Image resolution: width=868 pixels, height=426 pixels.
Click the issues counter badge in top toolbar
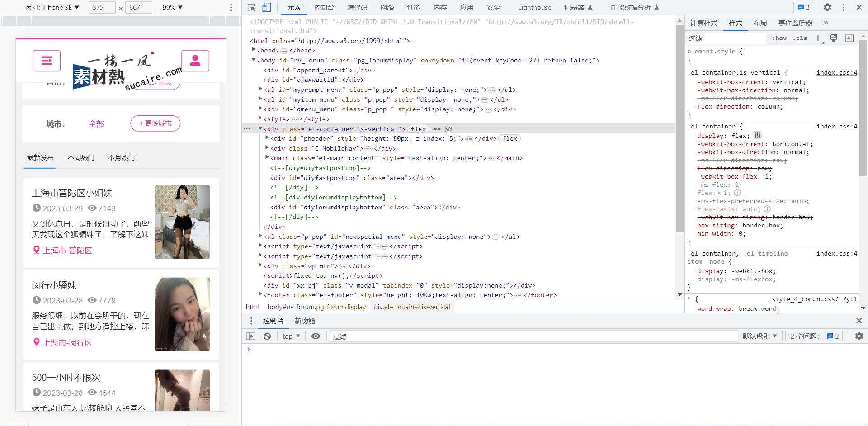[803, 7]
